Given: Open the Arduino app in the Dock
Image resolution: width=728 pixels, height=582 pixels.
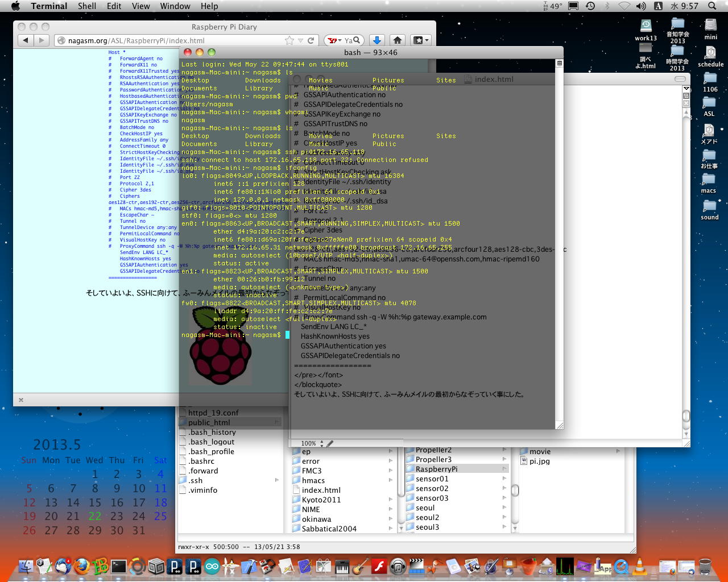Looking at the screenshot, I should 212,566.
